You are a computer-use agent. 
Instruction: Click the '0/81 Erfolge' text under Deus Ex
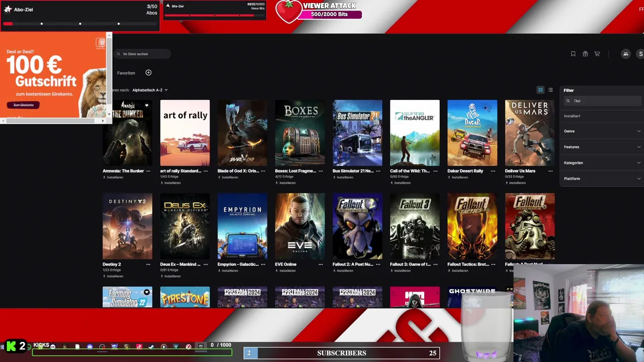pos(172,270)
